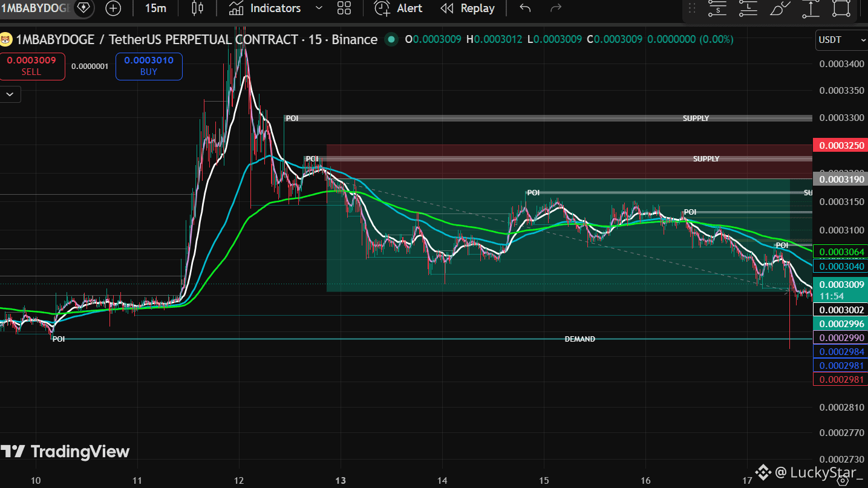Click the BabyDoge symbol logo icon
This screenshot has height=488, width=868.
(x=6, y=40)
